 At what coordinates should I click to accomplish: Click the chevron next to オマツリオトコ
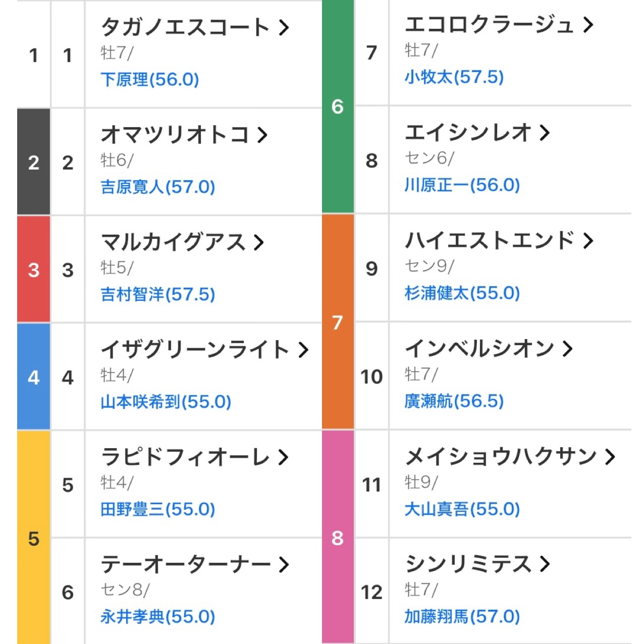click(x=262, y=135)
